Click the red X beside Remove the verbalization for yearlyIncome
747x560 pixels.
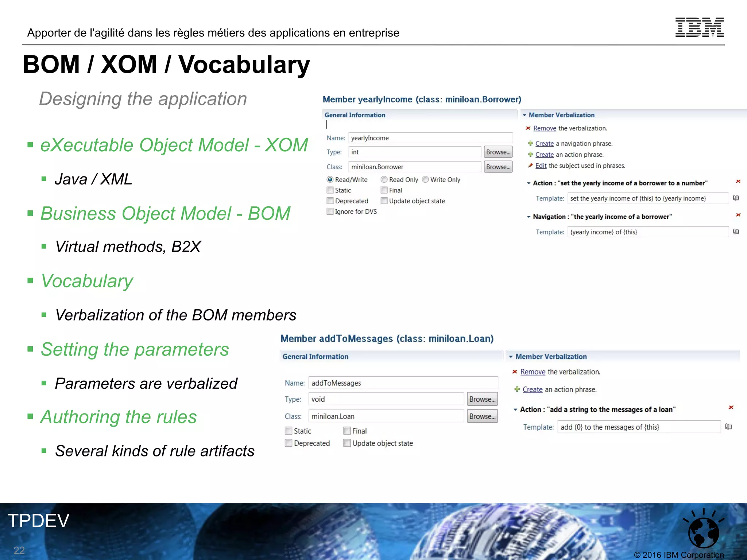pyautogui.click(x=528, y=128)
